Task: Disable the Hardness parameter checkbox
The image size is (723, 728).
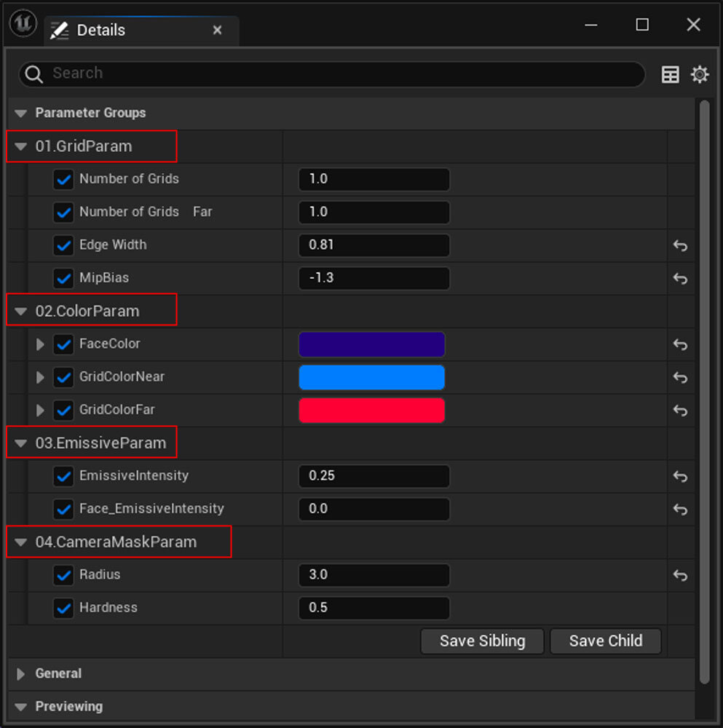Action: point(64,608)
